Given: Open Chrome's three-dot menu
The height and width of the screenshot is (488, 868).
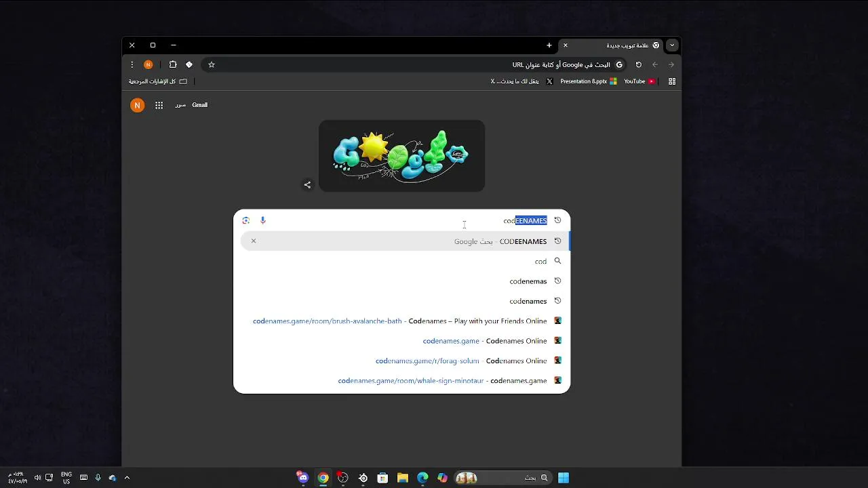Looking at the screenshot, I should [132, 64].
